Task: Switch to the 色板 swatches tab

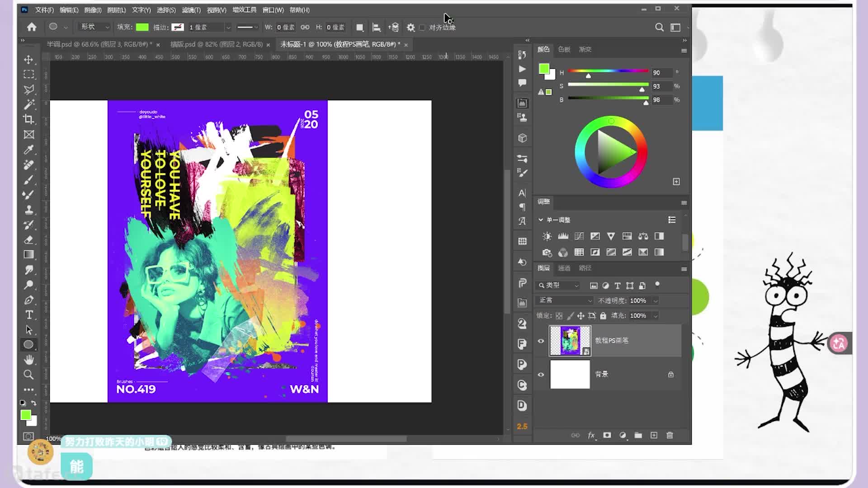Action: (564, 49)
